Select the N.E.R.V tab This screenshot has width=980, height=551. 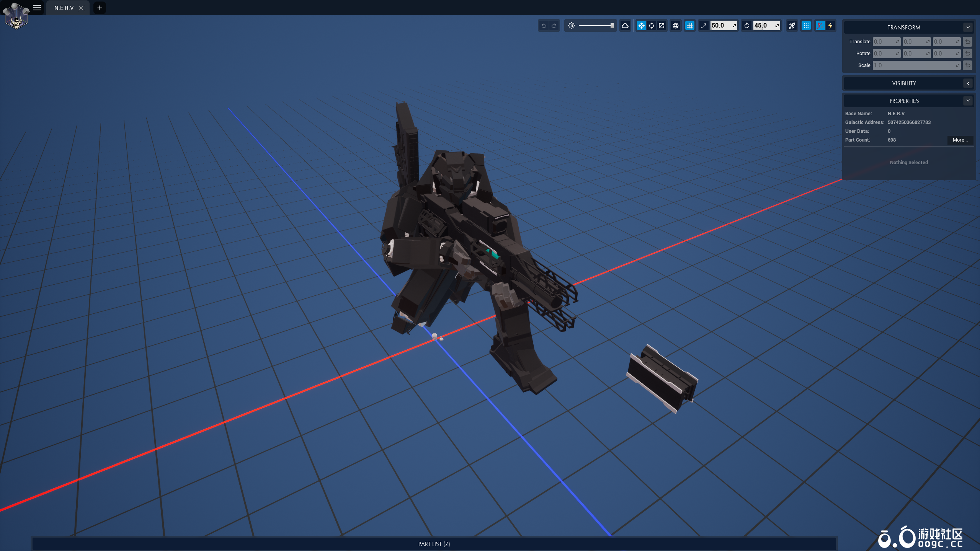tap(64, 8)
